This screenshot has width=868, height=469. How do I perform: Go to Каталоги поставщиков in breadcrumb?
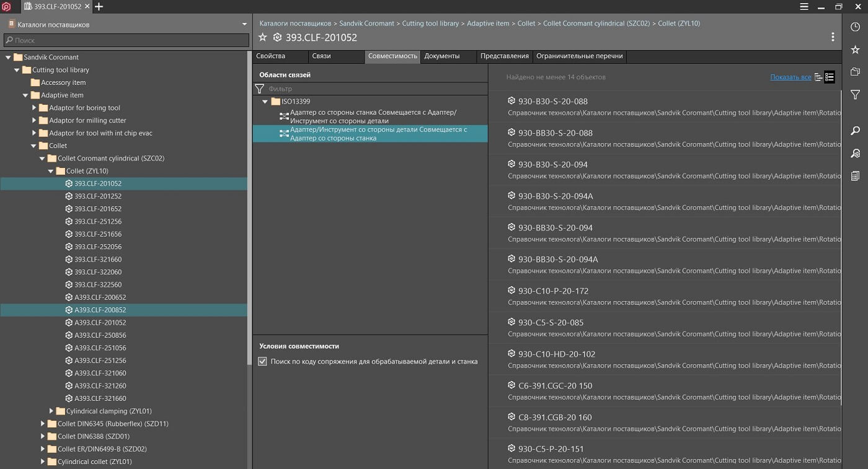coord(295,23)
